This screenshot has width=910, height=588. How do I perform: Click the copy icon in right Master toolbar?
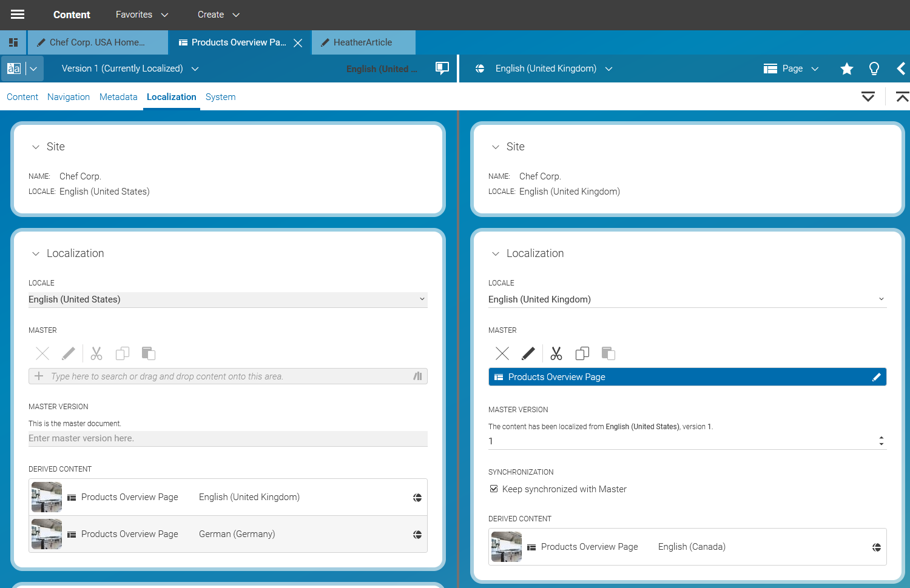pyautogui.click(x=582, y=353)
